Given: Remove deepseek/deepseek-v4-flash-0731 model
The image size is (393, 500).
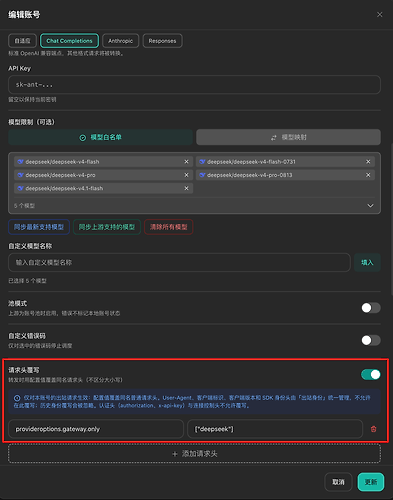Looking at the screenshot, I should coord(368,162).
